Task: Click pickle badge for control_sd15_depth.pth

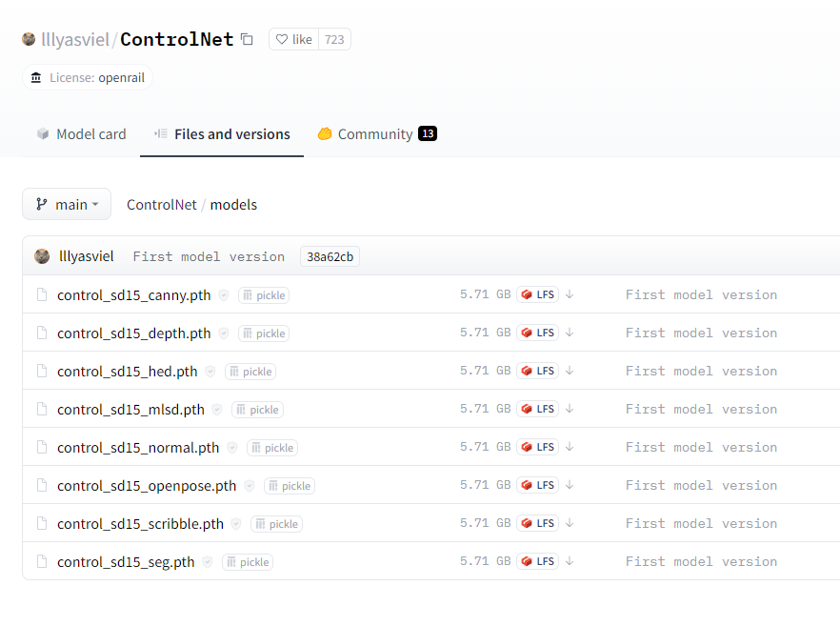Action: (x=264, y=333)
